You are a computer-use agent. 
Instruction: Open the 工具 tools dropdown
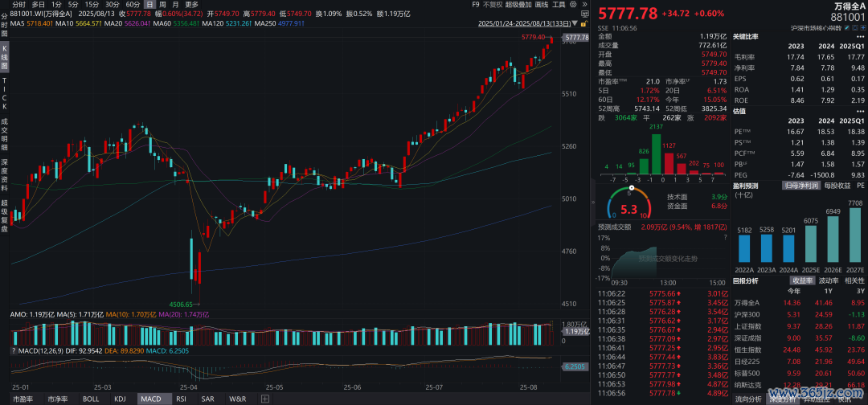[560, 4]
